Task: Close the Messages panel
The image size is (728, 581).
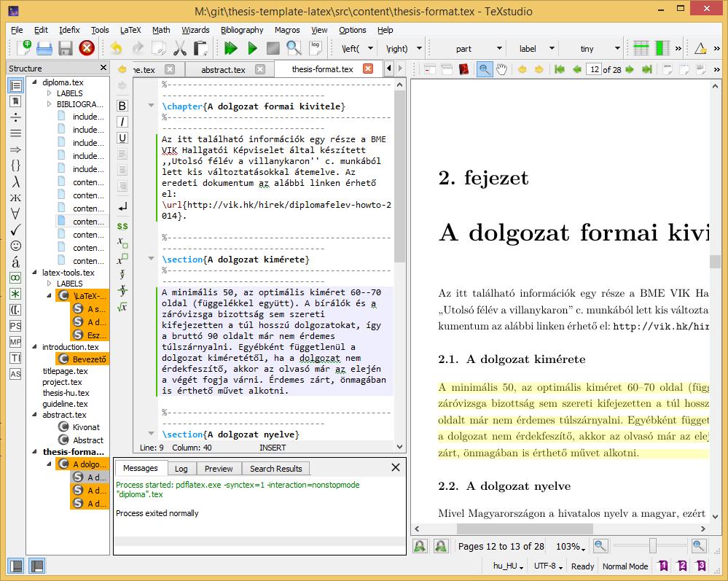Action: pyautogui.click(x=396, y=467)
